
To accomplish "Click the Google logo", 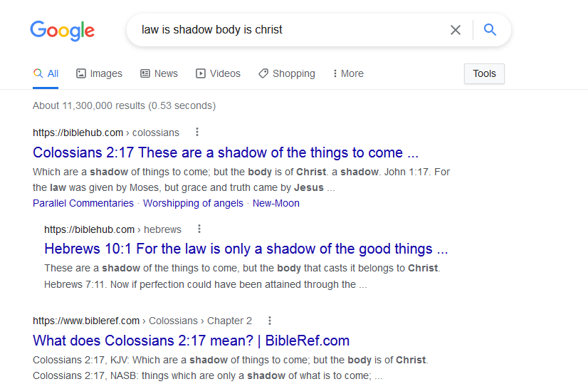I will 62,31.
